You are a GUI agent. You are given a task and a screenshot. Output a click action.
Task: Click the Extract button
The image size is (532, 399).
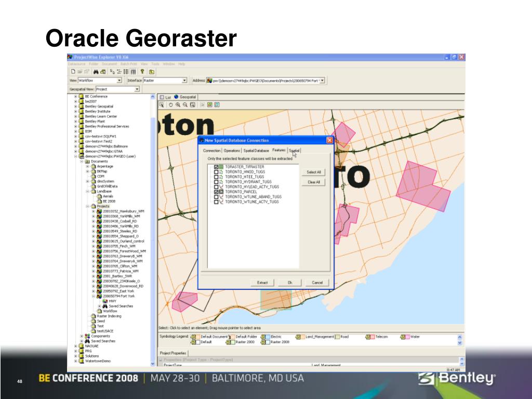point(262,283)
